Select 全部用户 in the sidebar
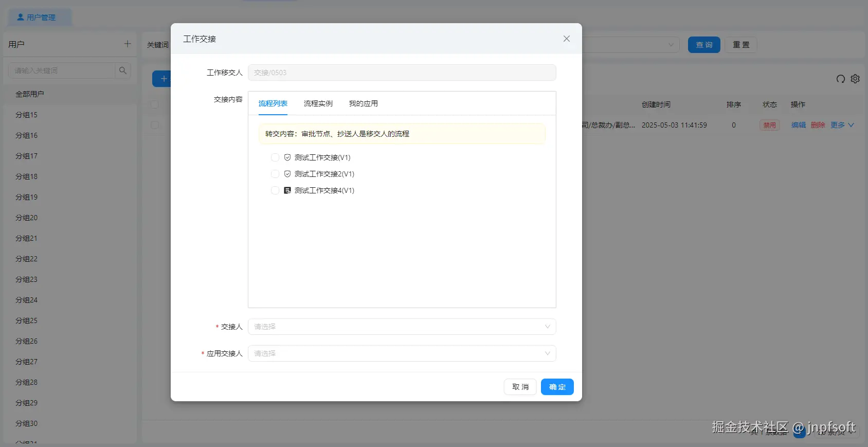This screenshot has height=447, width=868. [x=70, y=94]
